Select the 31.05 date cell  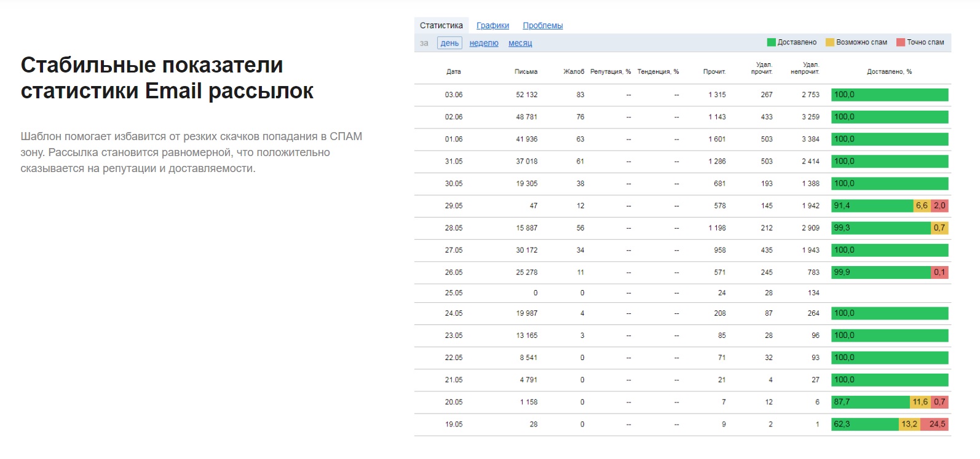[454, 161]
